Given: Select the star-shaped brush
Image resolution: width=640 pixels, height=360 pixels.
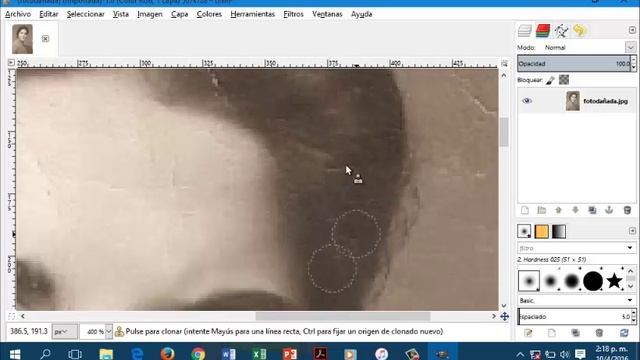Looking at the screenshot, I should click(x=614, y=281).
